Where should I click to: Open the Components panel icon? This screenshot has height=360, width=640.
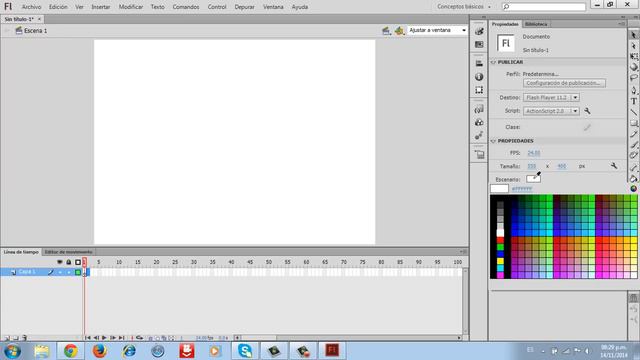tap(479, 122)
